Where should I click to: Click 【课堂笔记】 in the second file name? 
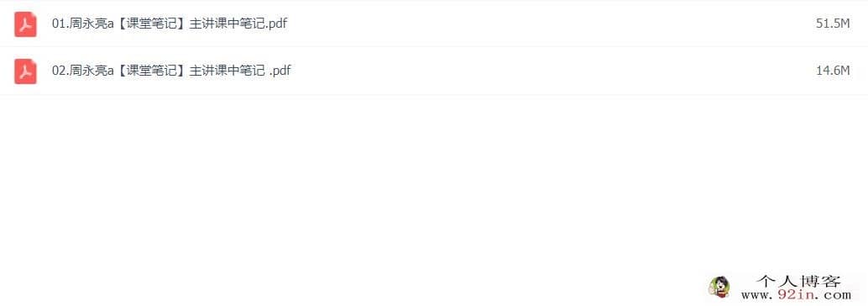pyautogui.click(x=151, y=71)
